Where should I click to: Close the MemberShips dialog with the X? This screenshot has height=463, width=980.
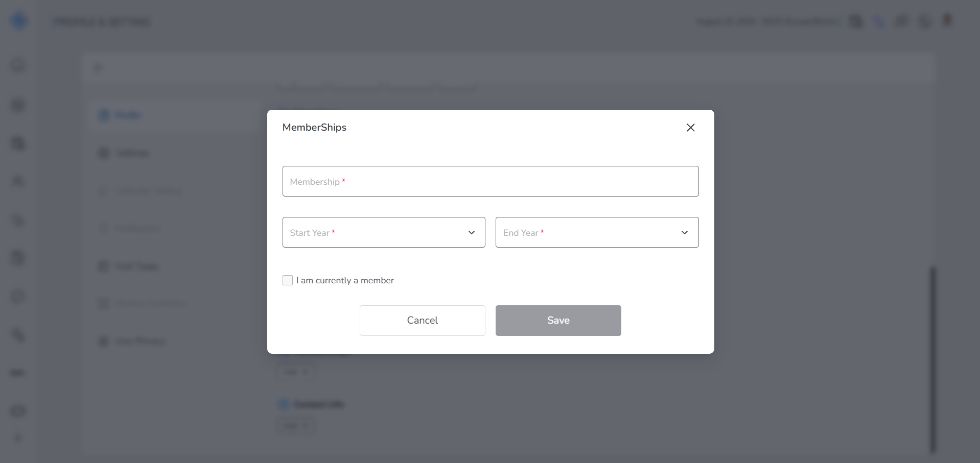690,128
